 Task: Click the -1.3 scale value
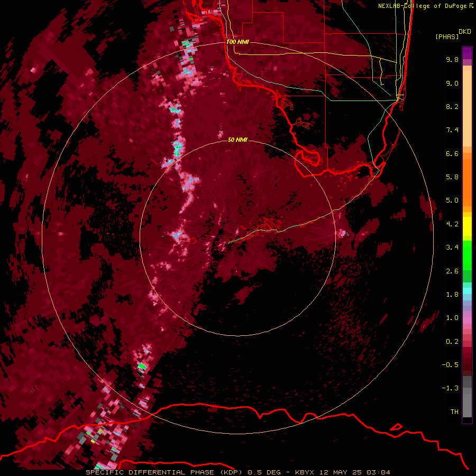tap(450, 388)
